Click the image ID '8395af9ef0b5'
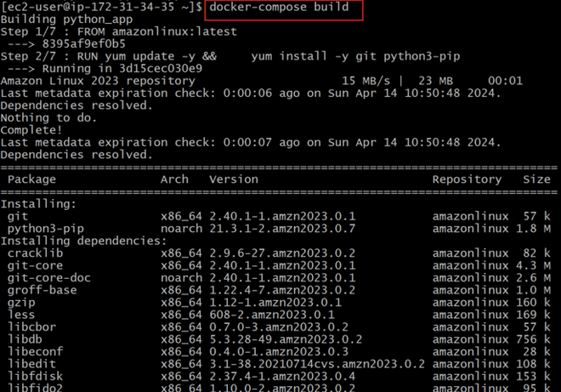This screenshot has height=392, width=561. (x=84, y=44)
